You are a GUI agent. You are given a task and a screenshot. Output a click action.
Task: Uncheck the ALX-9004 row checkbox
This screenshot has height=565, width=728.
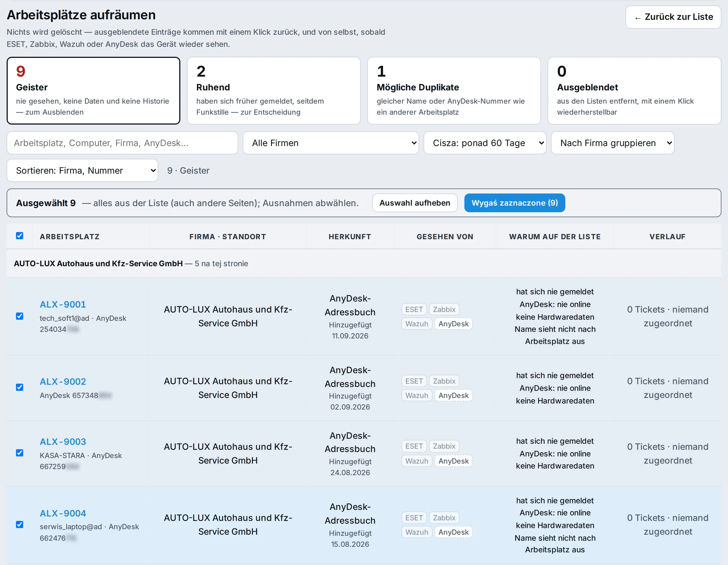pos(20,525)
